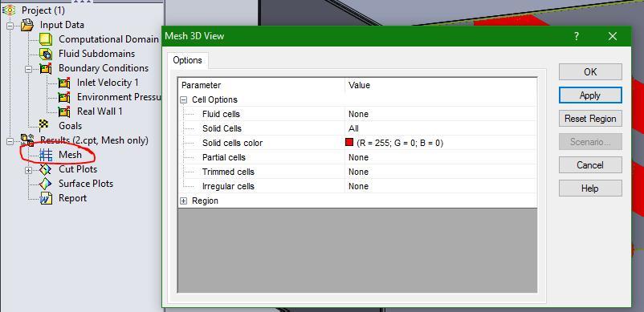Switch to the Options tab
644x312 pixels.
[187, 60]
